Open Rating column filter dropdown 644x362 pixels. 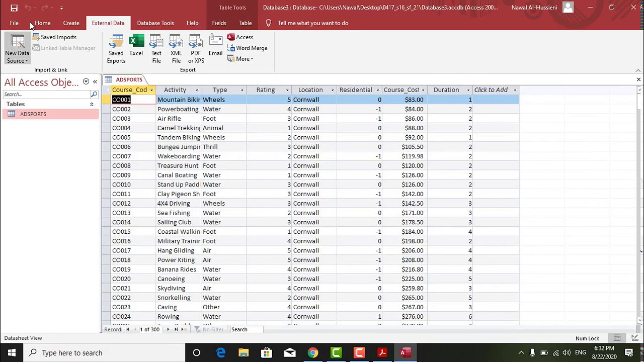click(x=287, y=90)
